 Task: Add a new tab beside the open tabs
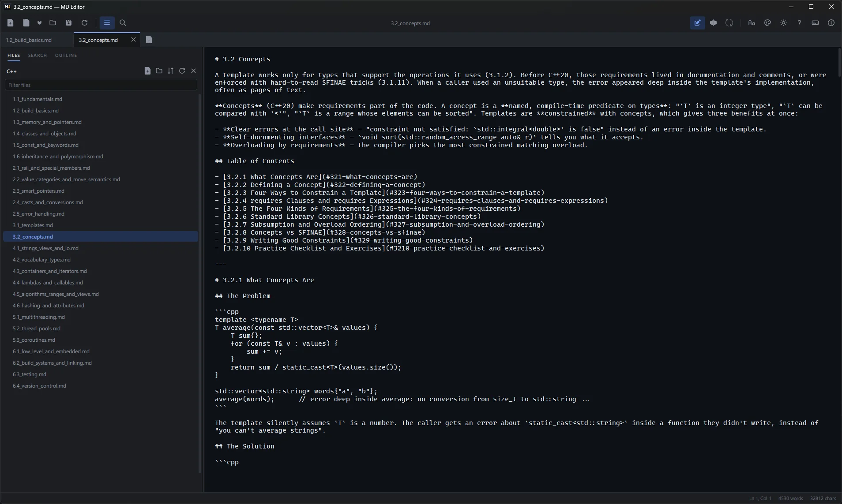pyautogui.click(x=149, y=40)
